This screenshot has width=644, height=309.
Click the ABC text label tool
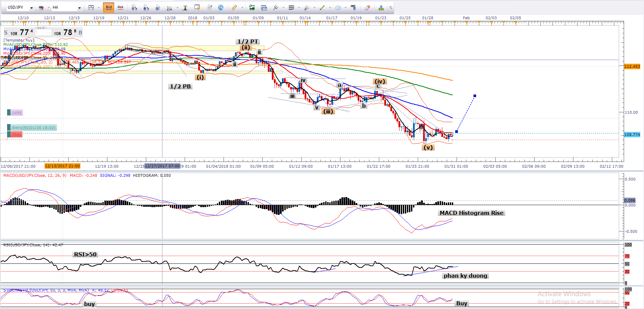tap(353, 7)
